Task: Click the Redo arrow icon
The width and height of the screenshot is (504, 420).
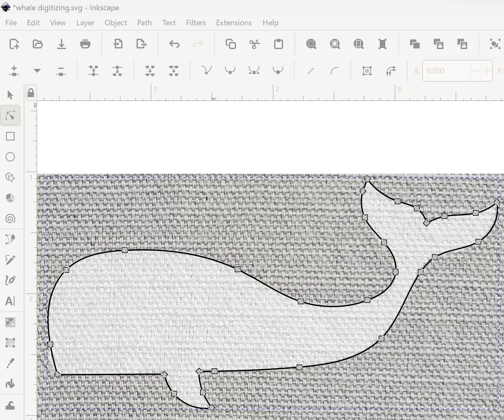Action: (198, 44)
